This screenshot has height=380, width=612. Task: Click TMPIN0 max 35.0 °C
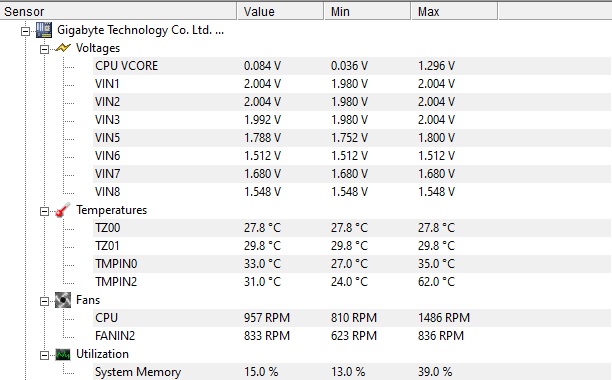click(436, 264)
